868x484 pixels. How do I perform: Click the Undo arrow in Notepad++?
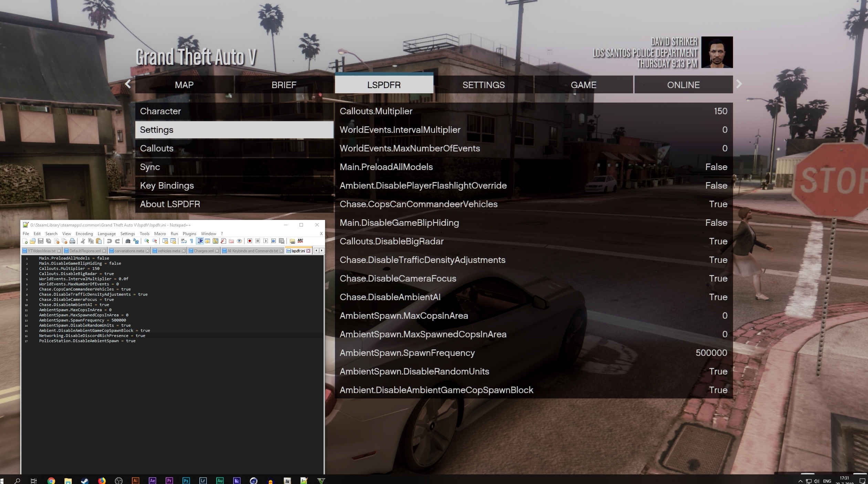(x=109, y=241)
